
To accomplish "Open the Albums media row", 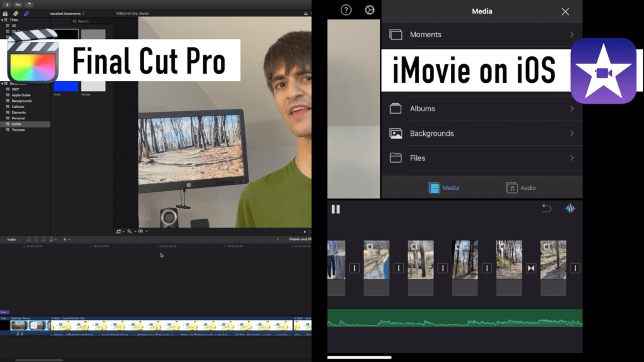I will [482, 109].
